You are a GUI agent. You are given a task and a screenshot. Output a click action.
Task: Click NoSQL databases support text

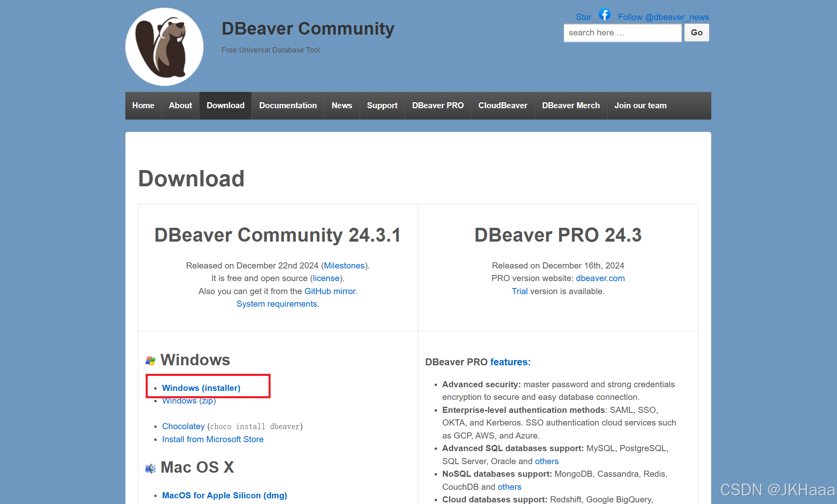pyautogui.click(x=497, y=474)
